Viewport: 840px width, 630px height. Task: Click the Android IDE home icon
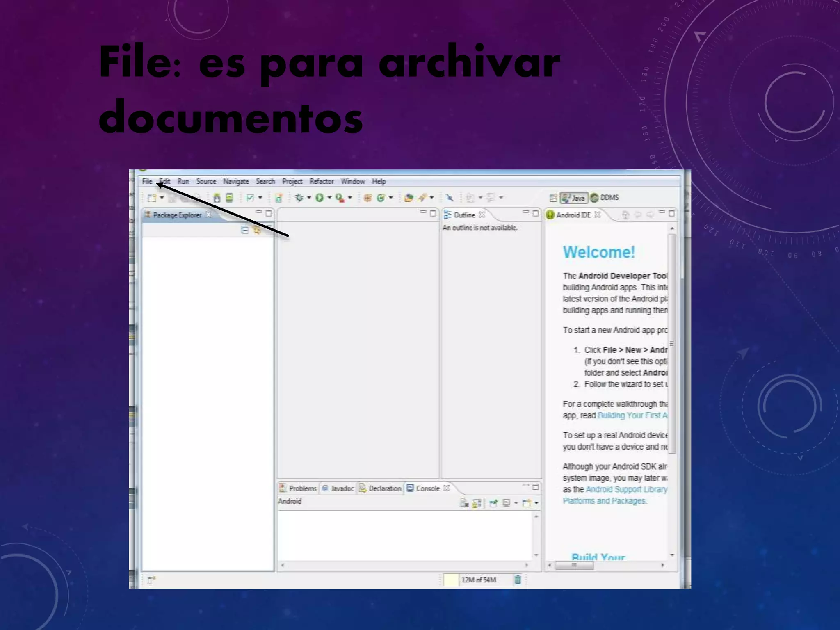pyautogui.click(x=625, y=215)
